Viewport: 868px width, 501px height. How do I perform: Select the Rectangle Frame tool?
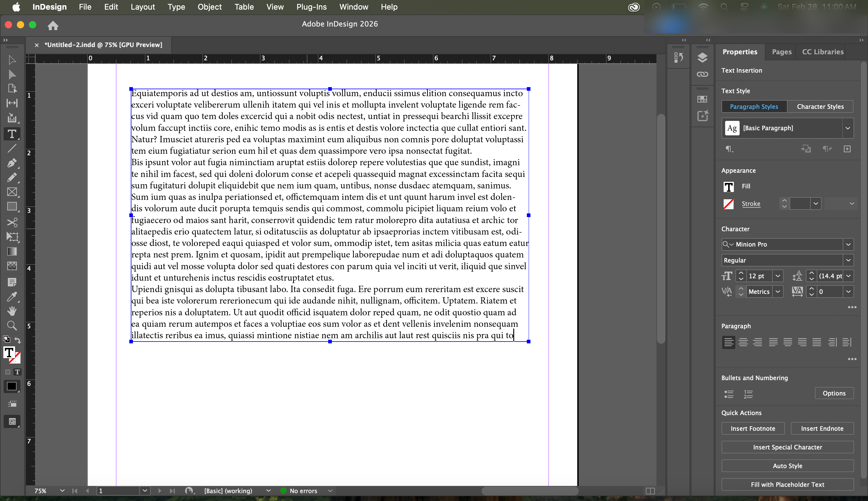(12, 192)
